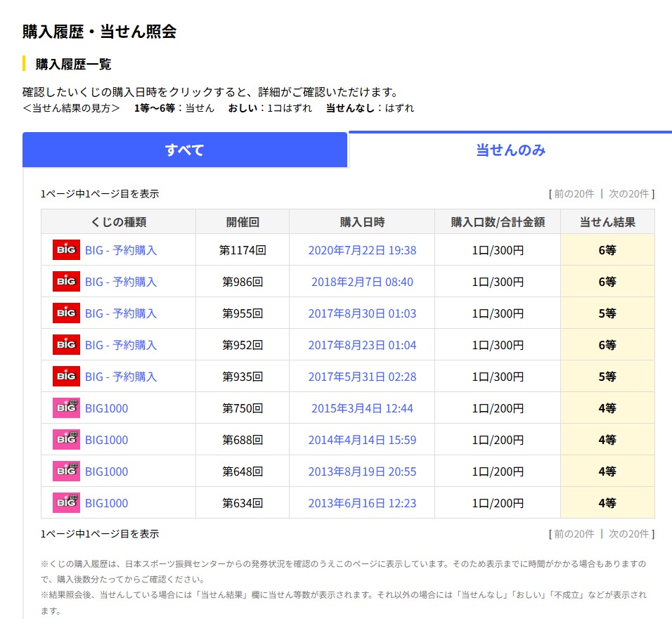Click the 当せん結果 column header
This screenshot has height=619, width=672.
[607, 222]
